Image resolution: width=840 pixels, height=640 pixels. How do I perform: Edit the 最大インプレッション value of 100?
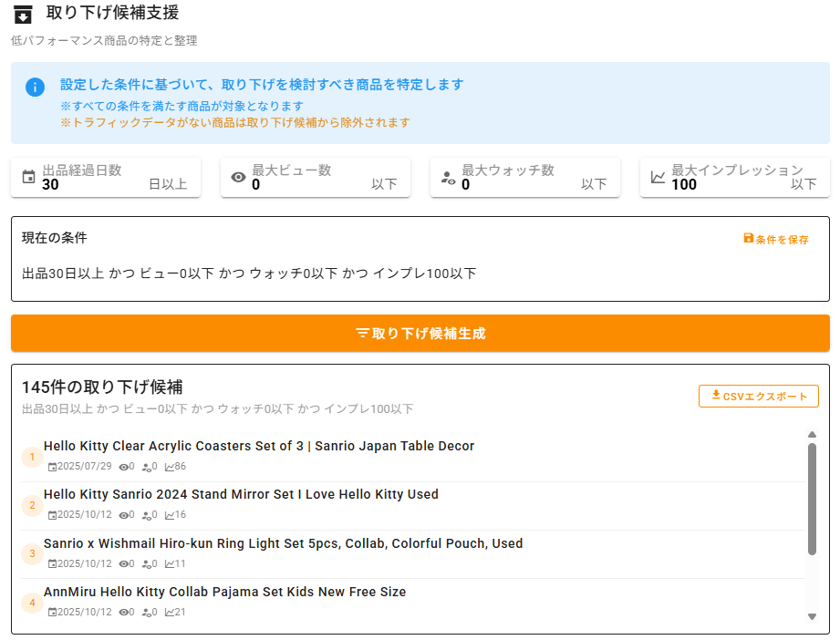click(725, 185)
